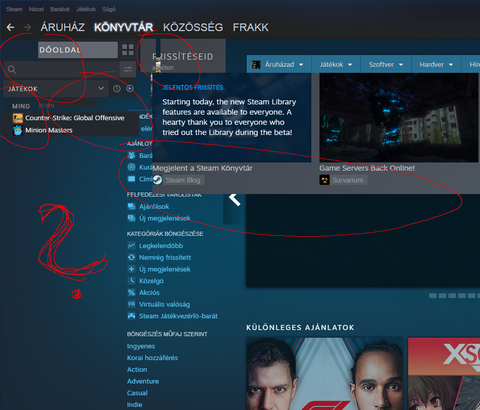Browse the Akciós category
The height and width of the screenshot is (410, 480).
click(x=149, y=292)
